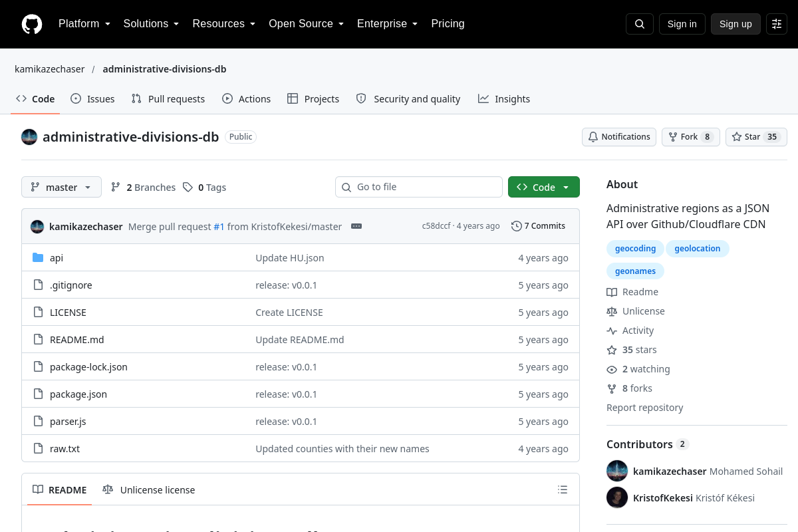
Task: Open the api folder icon
Action: [x=38, y=258]
